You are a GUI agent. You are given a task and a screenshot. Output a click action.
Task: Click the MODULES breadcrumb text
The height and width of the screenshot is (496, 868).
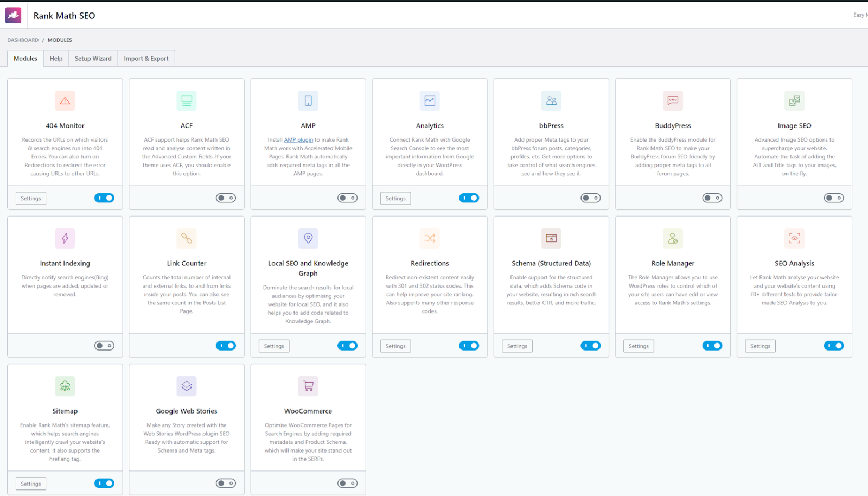[x=60, y=40]
